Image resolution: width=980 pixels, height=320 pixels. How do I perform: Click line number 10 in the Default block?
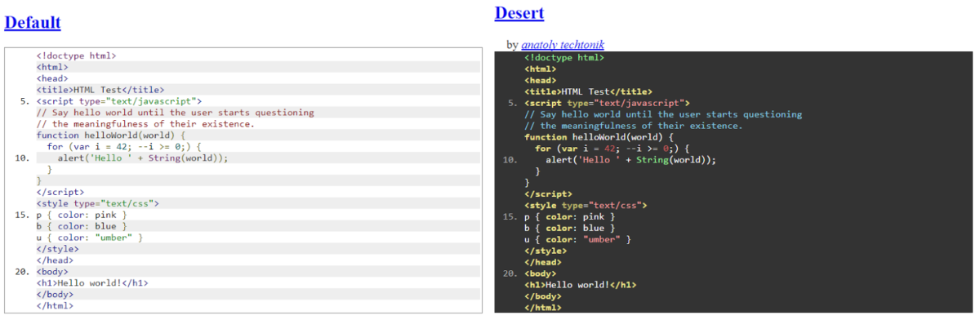click(x=22, y=158)
